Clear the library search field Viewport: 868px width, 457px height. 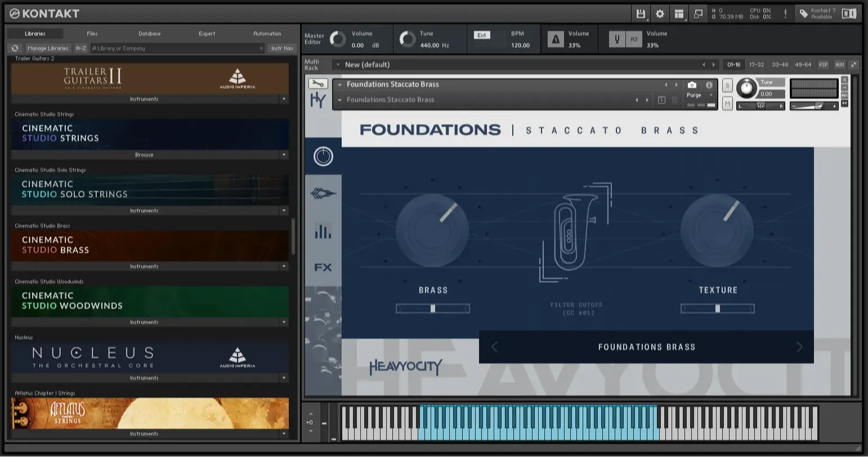(x=261, y=48)
